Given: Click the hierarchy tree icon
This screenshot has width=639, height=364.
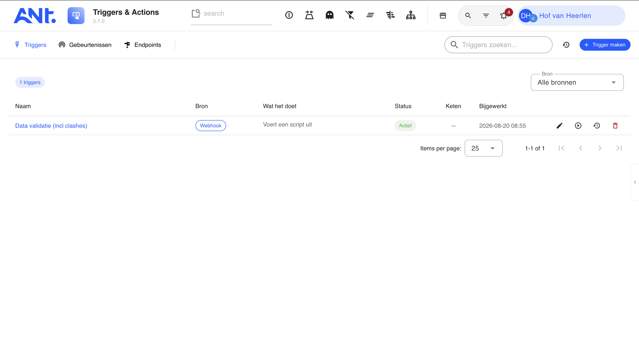Looking at the screenshot, I should [410, 15].
